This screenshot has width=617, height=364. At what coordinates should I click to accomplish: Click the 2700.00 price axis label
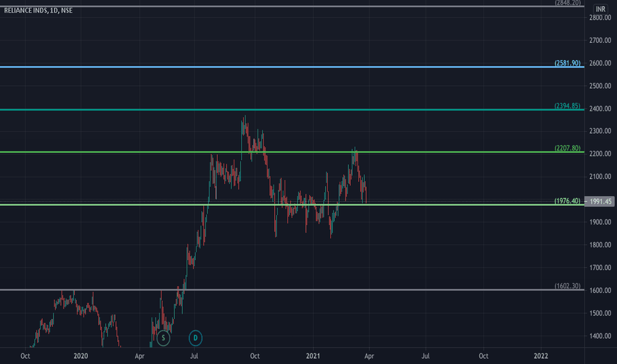(600, 40)
